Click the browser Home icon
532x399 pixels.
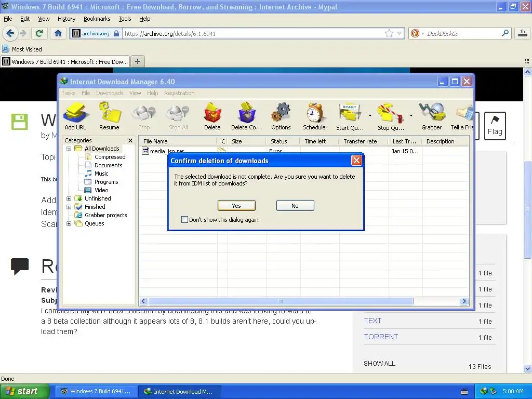58,33
